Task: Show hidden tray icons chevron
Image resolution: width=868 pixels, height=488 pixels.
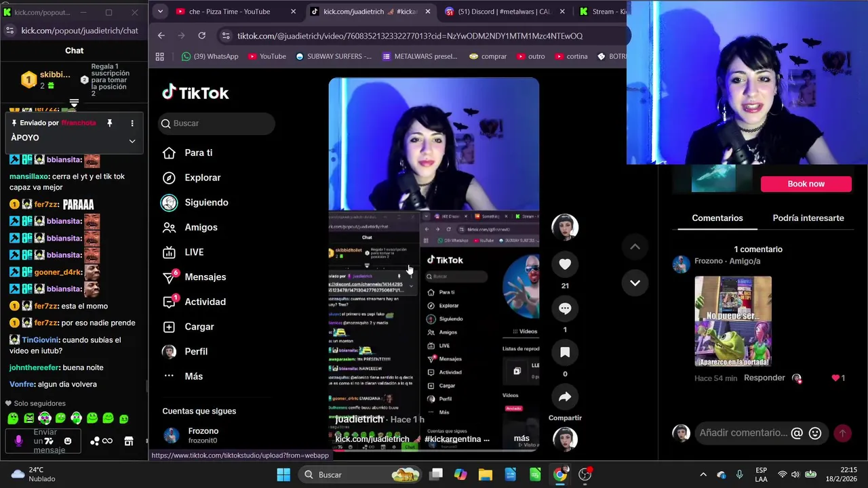Action: click(x=703, y=474)
